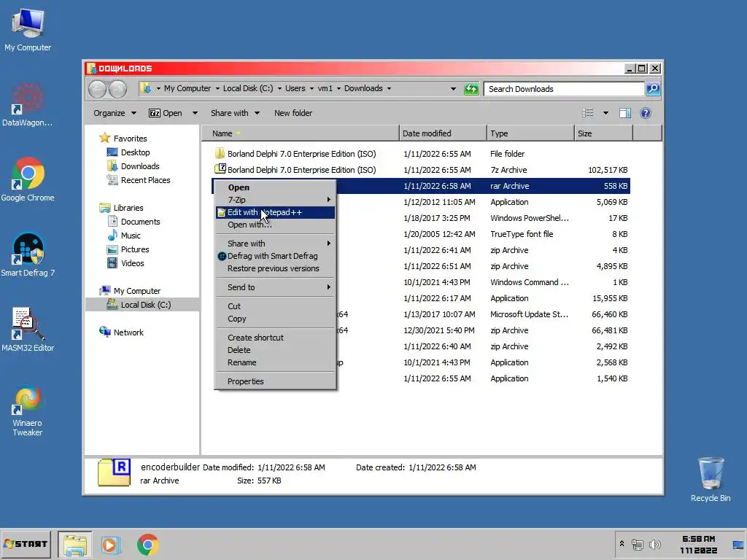Select Defrag with Smart Defrag
747x560 pixels.
[x=275, y=256]
